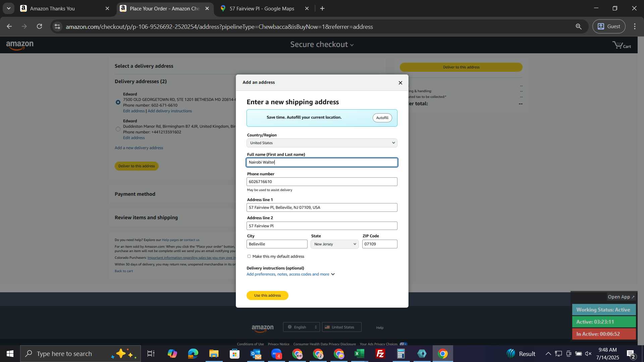Click the Phone number field
644x362 pixels.
coord(322,182)
